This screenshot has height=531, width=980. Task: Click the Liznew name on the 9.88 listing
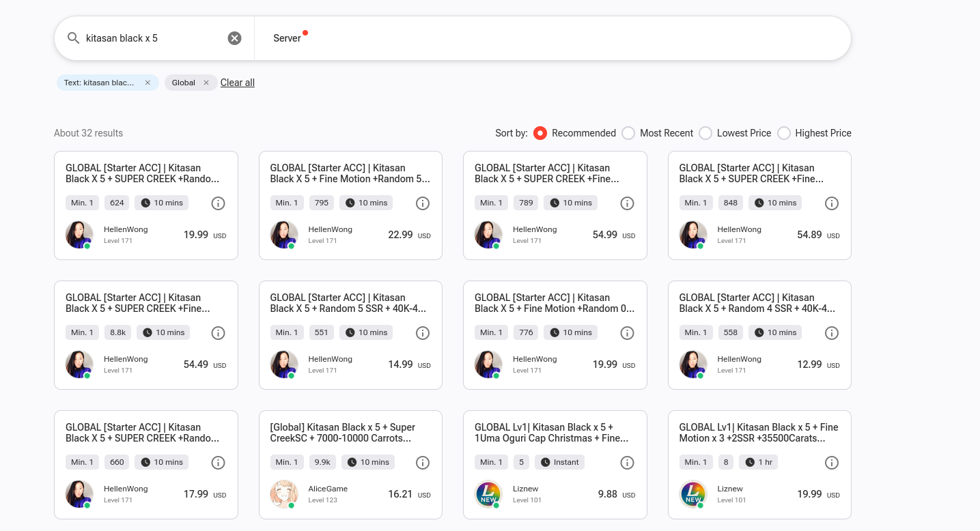click(x=526, y=489)
